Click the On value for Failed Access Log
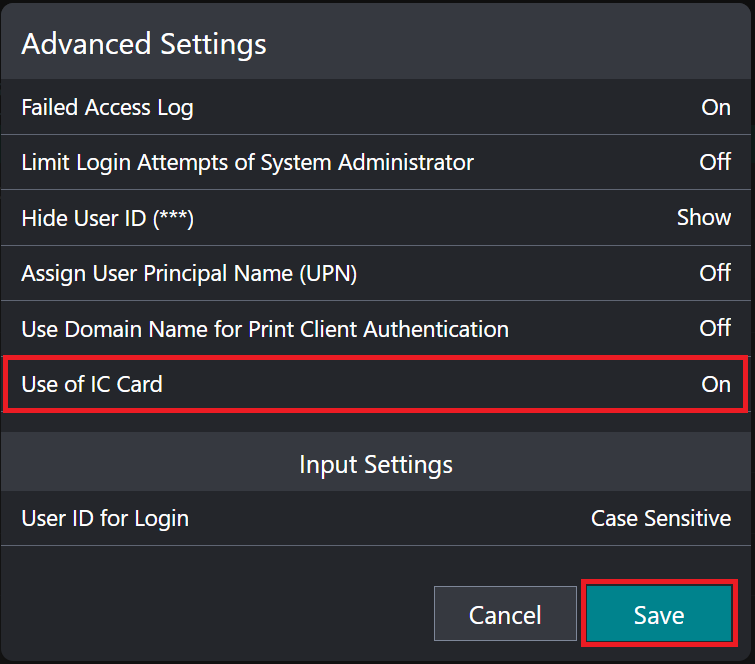 (715, 108)
